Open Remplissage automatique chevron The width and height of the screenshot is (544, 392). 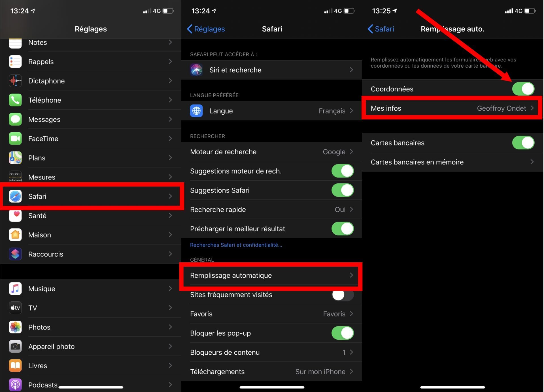click(351, 275)
